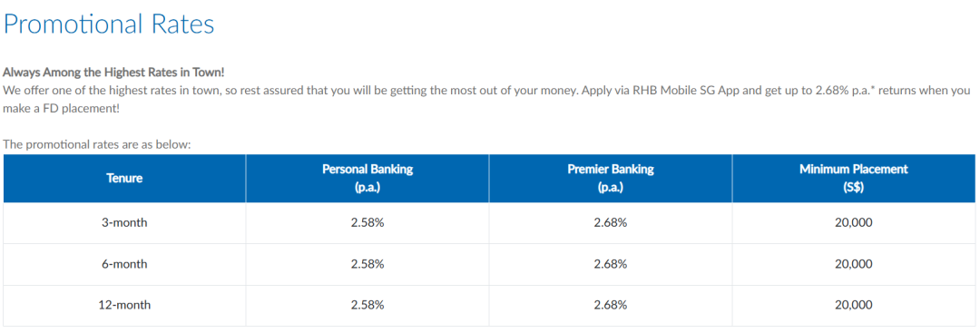The width and height of the screenshot is (980, 333).
Task: Select the Tenure column header
Action: [124, 179]
